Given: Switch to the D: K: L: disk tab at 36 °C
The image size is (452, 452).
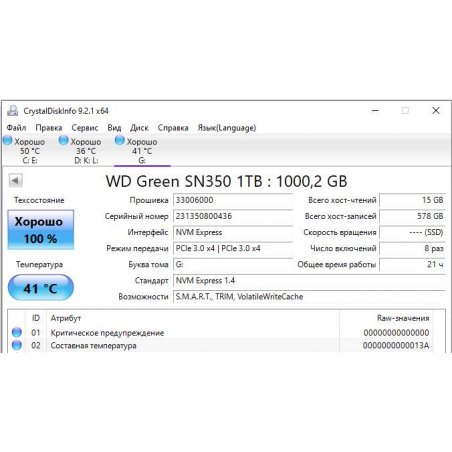Looking at the screenshot, I should pyautogui.click(x=86, y=151).
